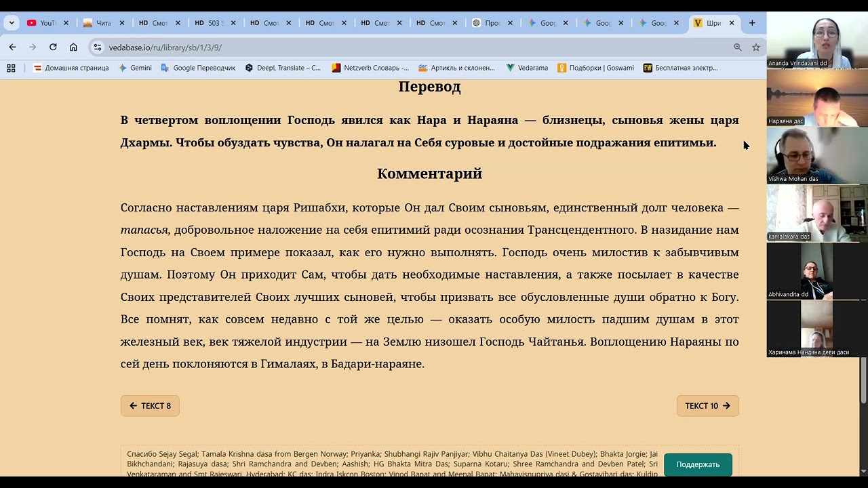
Task: Go back to previous page
Action: point(12,47)
